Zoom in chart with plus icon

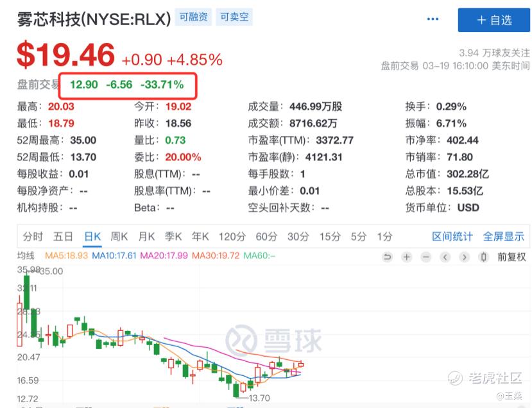pos(406,257)
